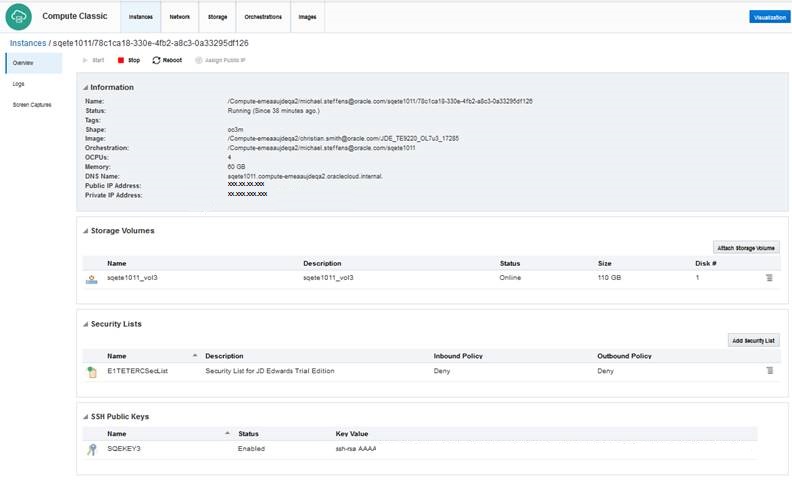Click the 60 GB memory value
792x480 pixels.
pyautogui.click(x=236, y=167)
